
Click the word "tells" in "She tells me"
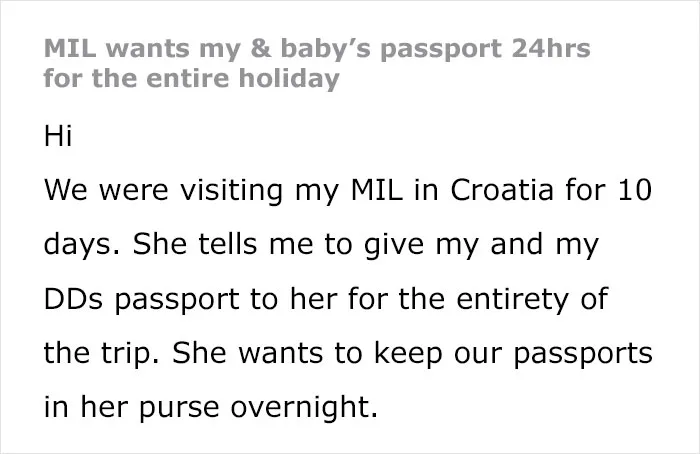click(x=228, y=244)
